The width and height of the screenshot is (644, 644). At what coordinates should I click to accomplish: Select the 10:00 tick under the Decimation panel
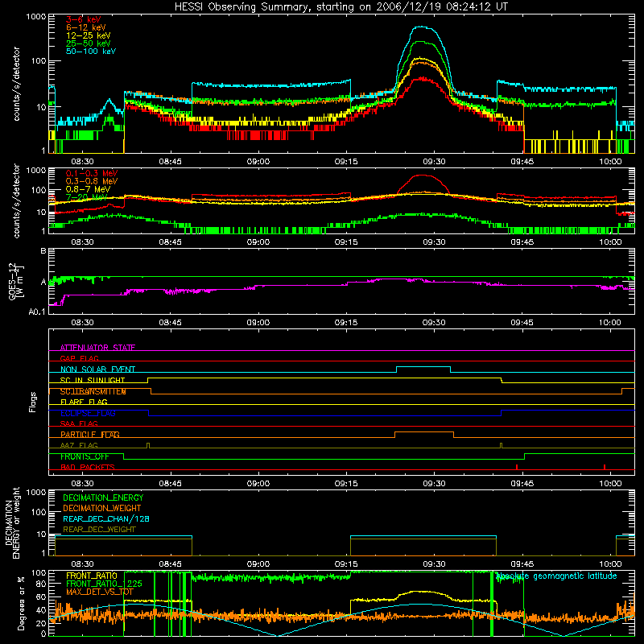point(610,564)
